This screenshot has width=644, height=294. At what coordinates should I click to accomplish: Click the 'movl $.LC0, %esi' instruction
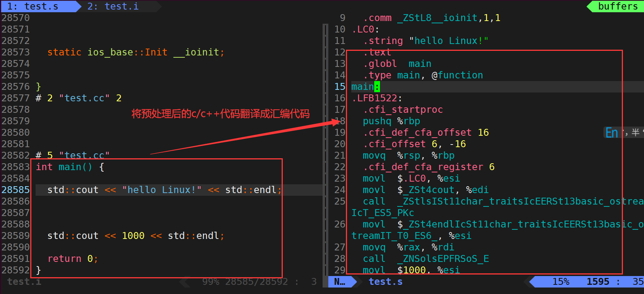(x=411, y=179)
